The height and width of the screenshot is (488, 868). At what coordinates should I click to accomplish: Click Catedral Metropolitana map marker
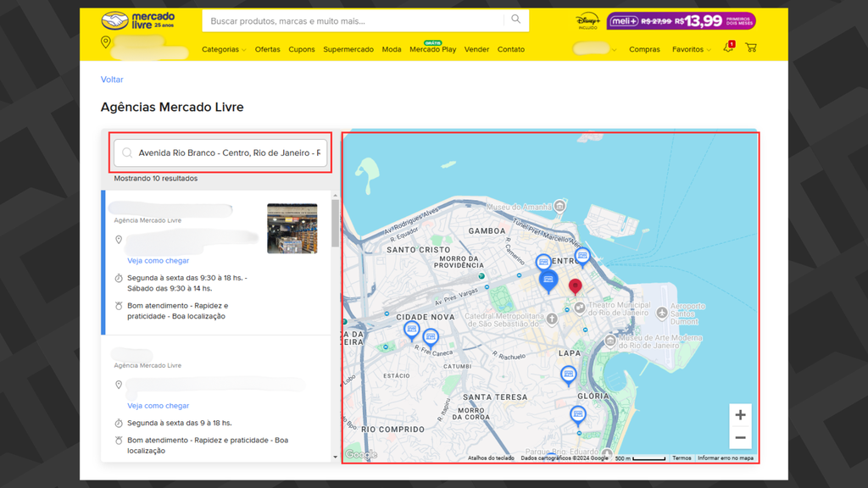[552, 319]
